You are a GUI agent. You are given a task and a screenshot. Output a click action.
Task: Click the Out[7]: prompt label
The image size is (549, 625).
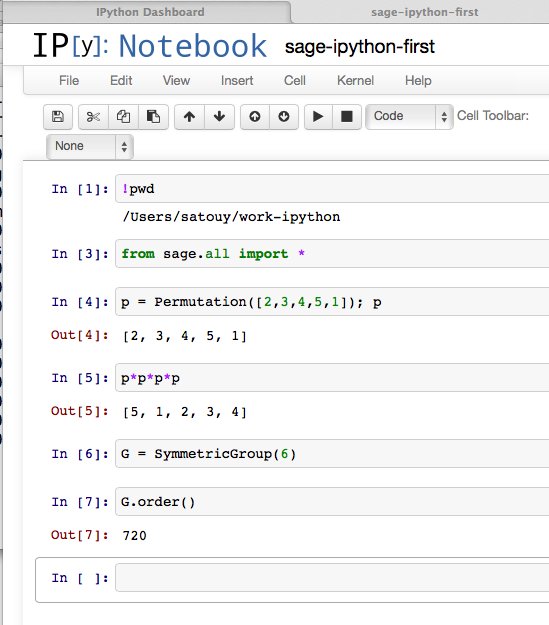click(80, 535)
